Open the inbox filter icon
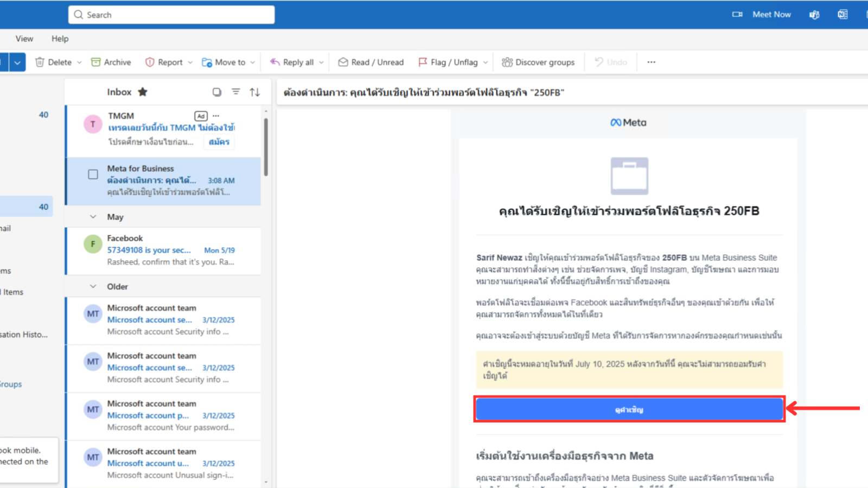 click(x=236, y=92)
